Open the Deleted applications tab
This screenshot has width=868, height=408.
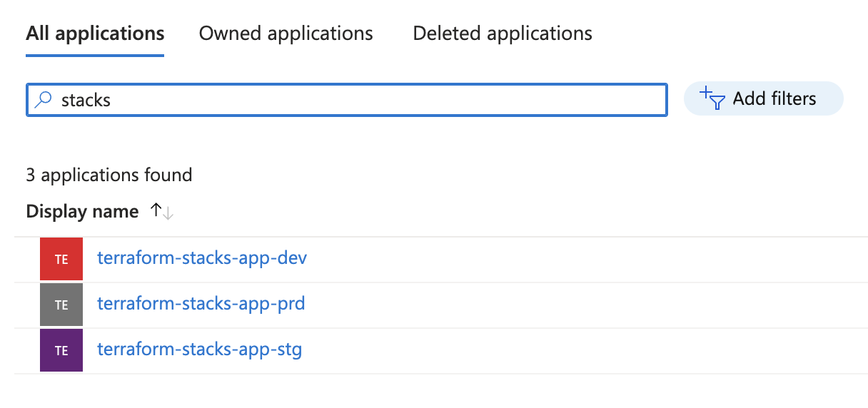(503, 34)
